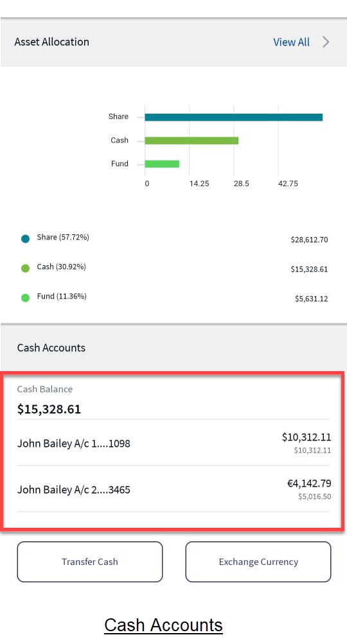Click the bold $15,328.61 cash balance total
347x644 pixels.
tap(49, 409)
